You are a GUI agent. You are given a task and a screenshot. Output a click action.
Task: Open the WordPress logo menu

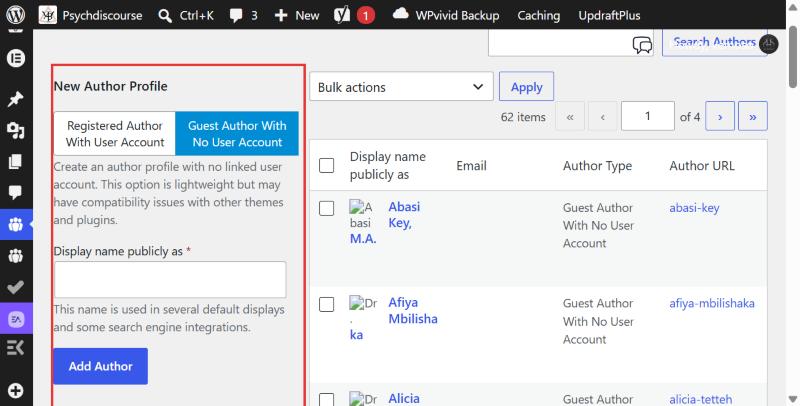coord(16,15)
